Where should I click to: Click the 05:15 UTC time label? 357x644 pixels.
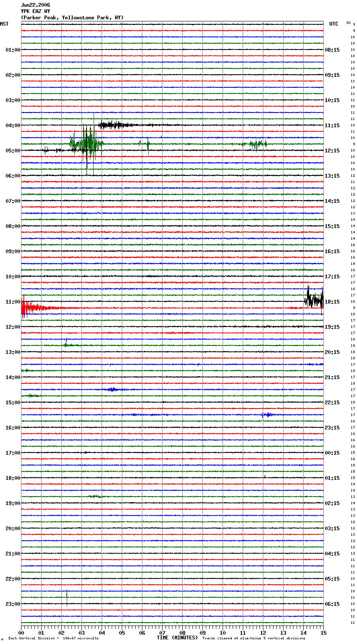(332, 579)
